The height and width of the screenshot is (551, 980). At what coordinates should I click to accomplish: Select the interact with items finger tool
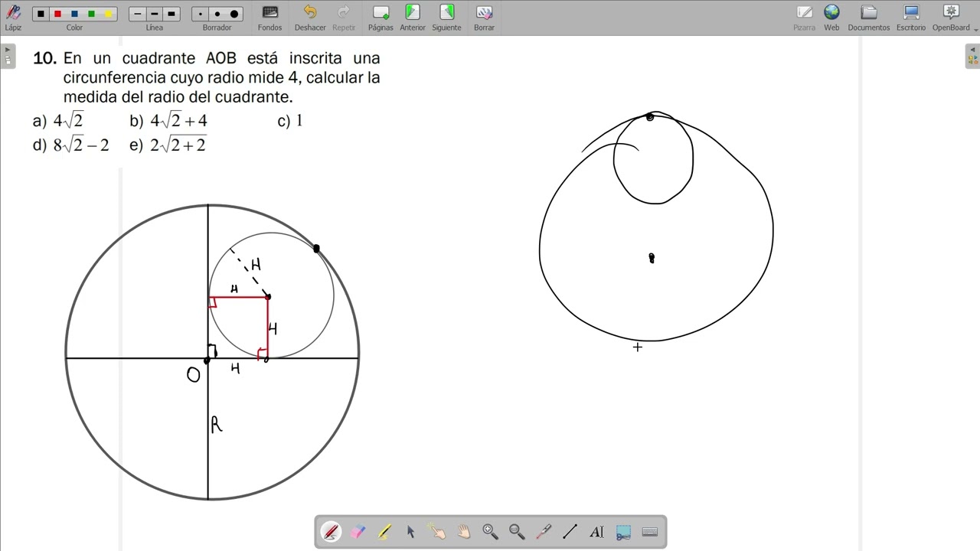[437, 532]
